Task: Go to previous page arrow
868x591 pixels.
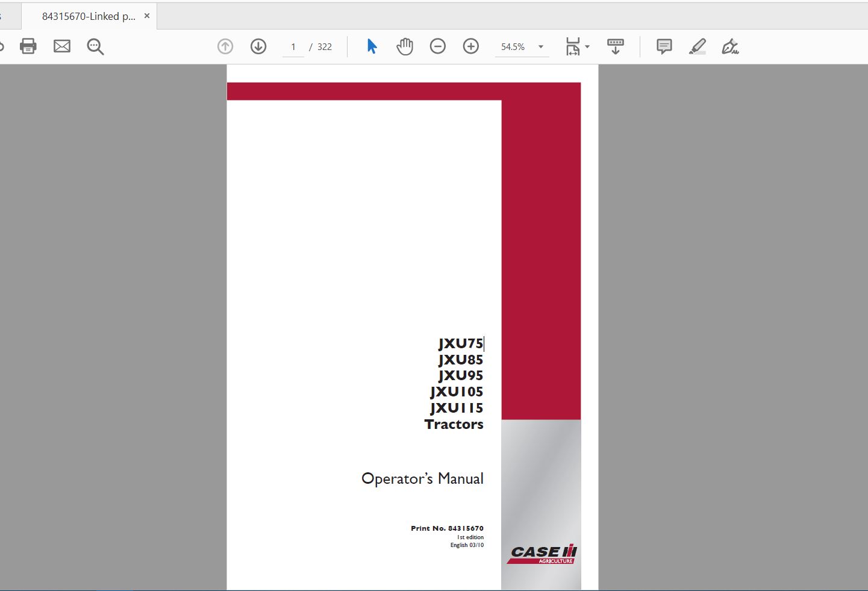Action: 225,46
